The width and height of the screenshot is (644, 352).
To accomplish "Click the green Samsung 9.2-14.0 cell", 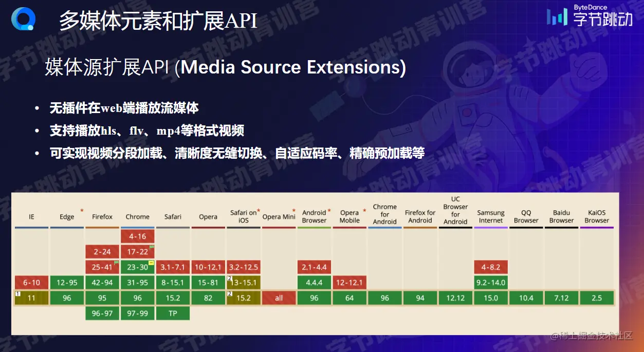I will click(491, 283).
